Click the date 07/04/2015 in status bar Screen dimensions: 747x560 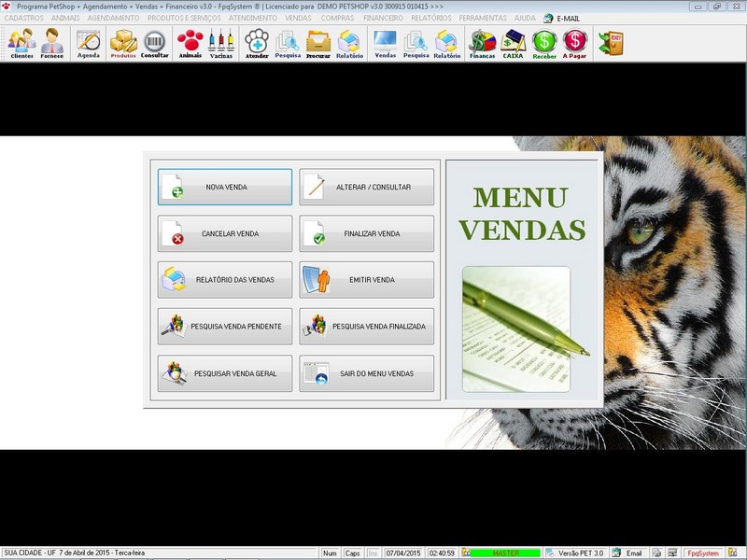point(403,553)
